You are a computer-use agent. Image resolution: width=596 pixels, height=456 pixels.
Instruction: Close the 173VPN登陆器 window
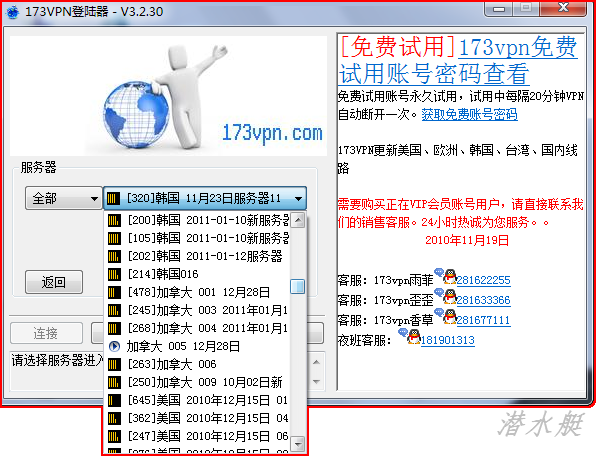point(563,8)
